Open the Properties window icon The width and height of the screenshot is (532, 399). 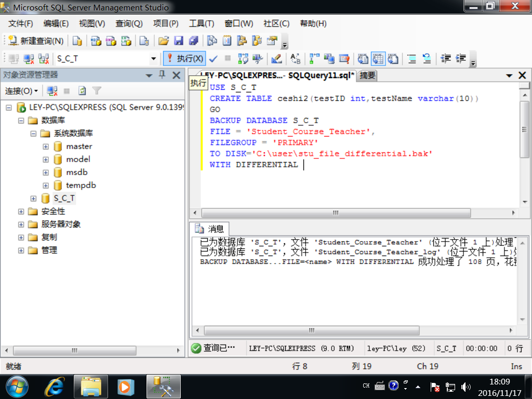coord(272,41)
